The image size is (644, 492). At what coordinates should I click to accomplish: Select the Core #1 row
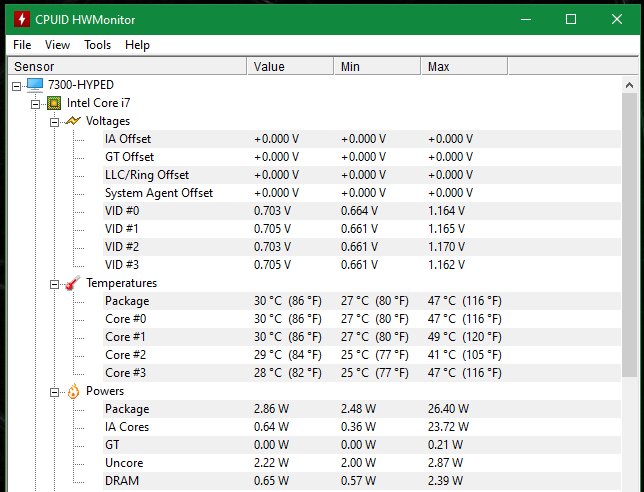[362, 337]
